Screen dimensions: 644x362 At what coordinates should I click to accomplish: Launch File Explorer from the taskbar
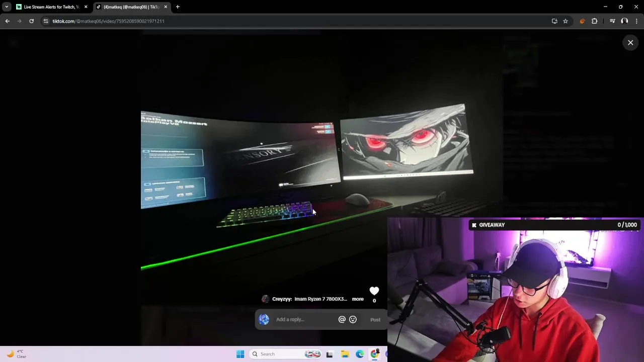point(345,354)
